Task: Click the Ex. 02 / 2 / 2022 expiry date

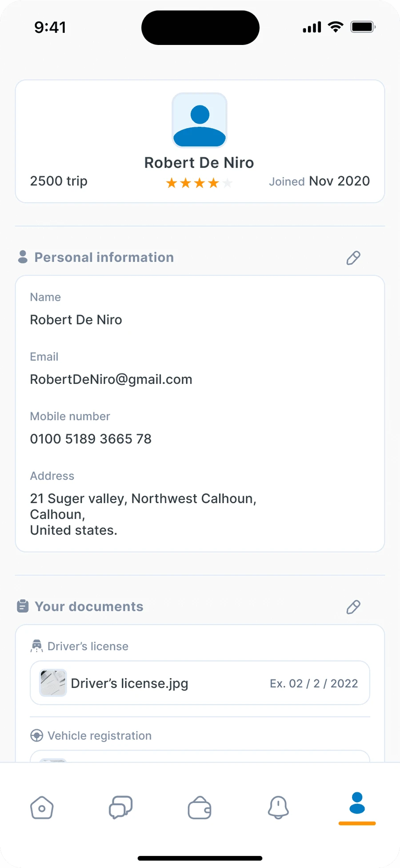Action: 314,683
